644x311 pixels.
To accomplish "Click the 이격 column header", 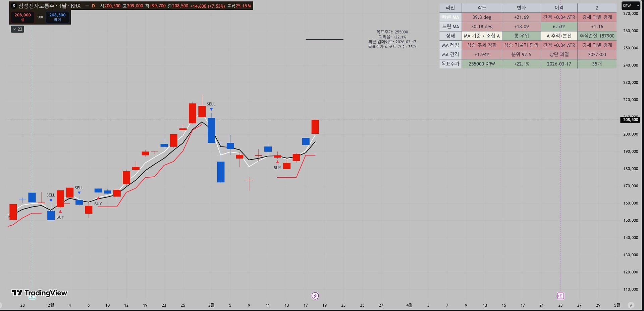I will click(x=559, y=8).
